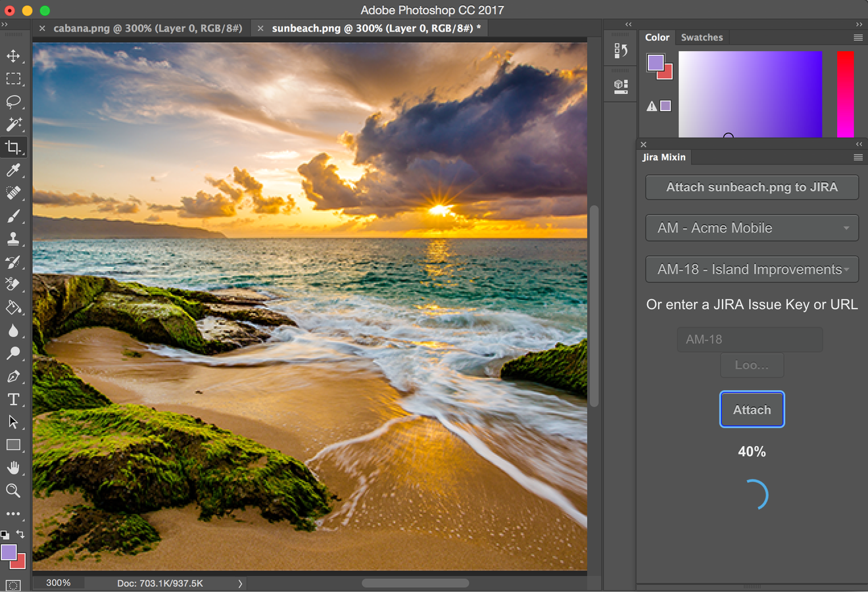The image size is (868, 592).
Task: Select the Path Selection tool
Action: pos(13,422)
